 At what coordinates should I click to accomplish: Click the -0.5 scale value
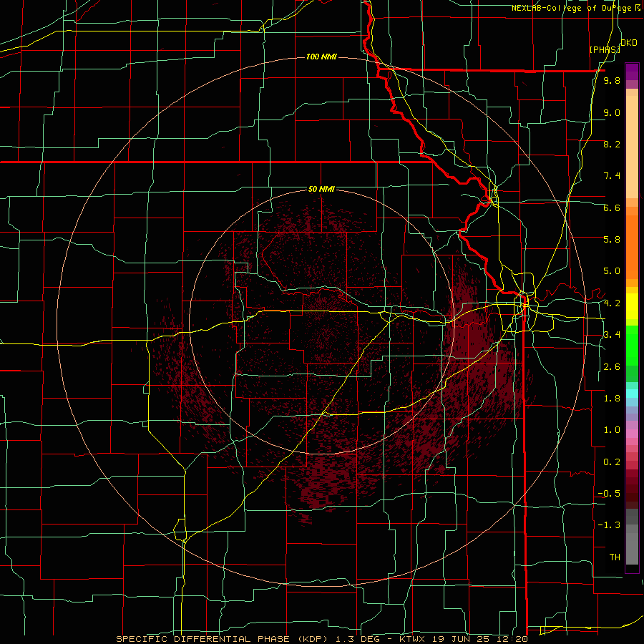pos(609,494)
